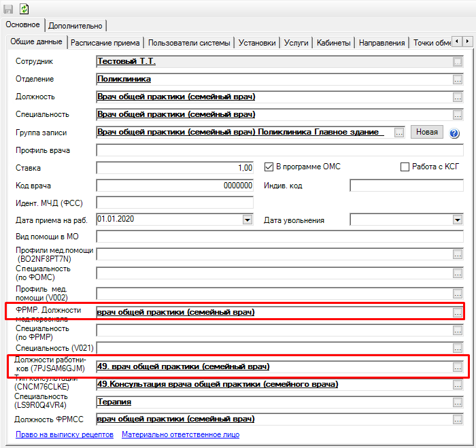Switch to the Основное tab
476x448 pixels.
click(x=22, y=24)
